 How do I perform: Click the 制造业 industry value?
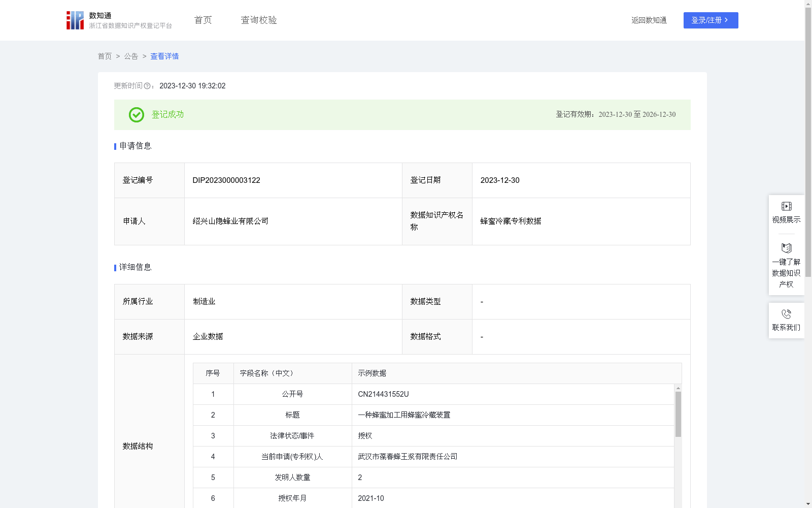[204, 302]
